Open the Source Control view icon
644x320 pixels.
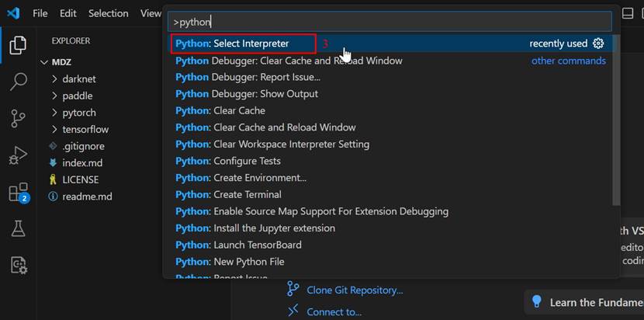click(x=18, y=119)
